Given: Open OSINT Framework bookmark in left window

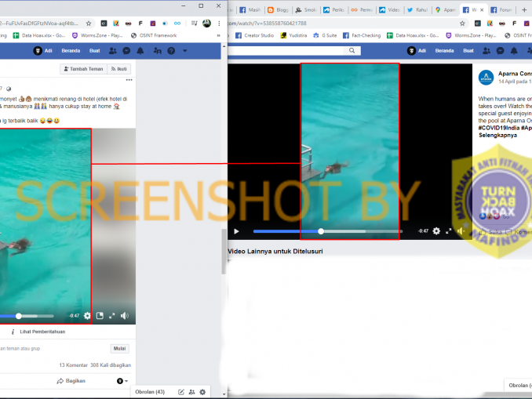Looking at the screenshot, I should pos(154,35).
